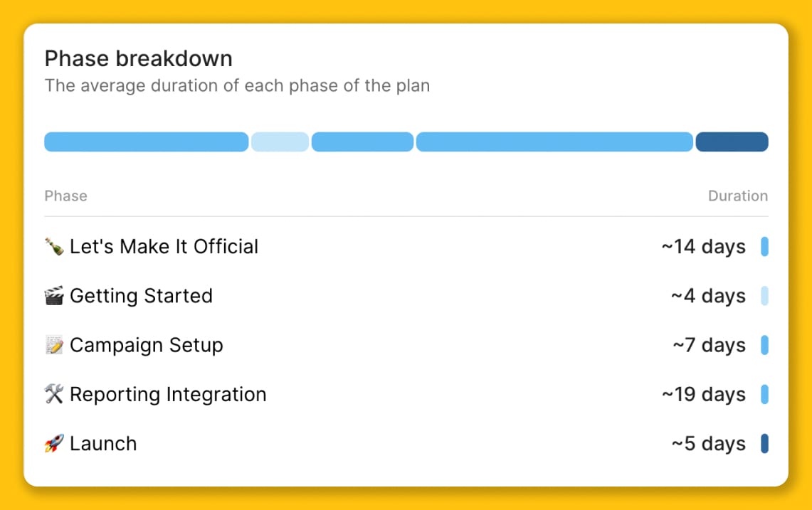
Task: Click the color marker beside ~7 days
Action: click(764, 345)
